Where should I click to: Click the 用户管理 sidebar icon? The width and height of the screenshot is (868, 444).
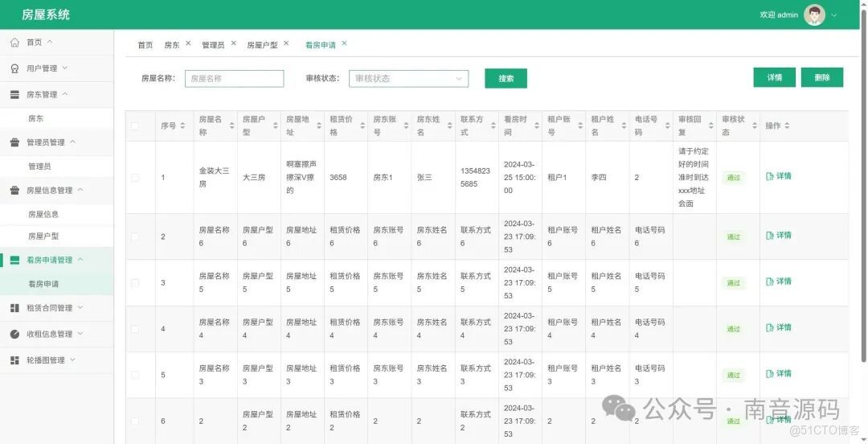tap(15, 68)
